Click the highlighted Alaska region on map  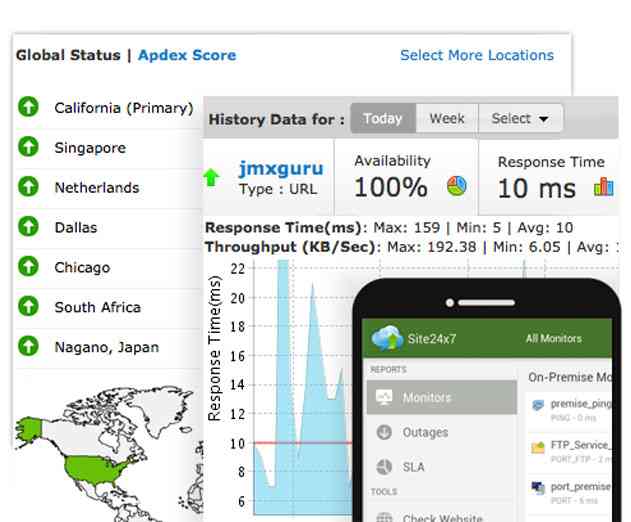click(29, 429)
